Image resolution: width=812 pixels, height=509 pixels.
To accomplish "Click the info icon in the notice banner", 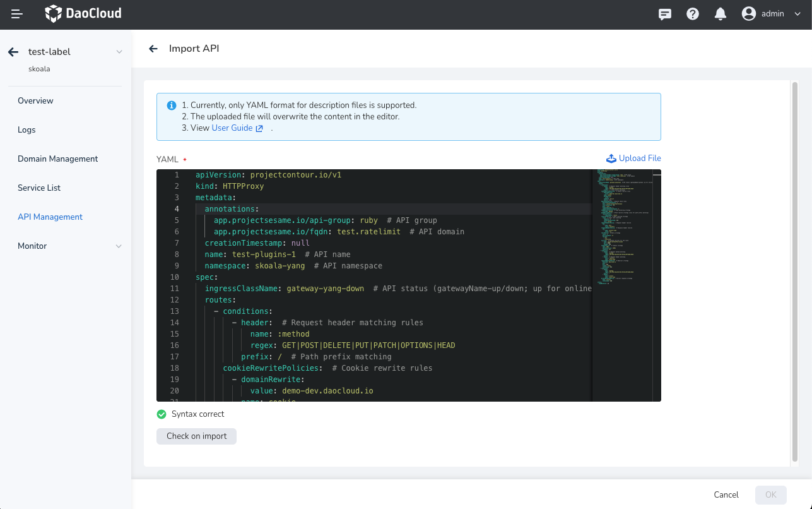I will [x=171, y=105].
